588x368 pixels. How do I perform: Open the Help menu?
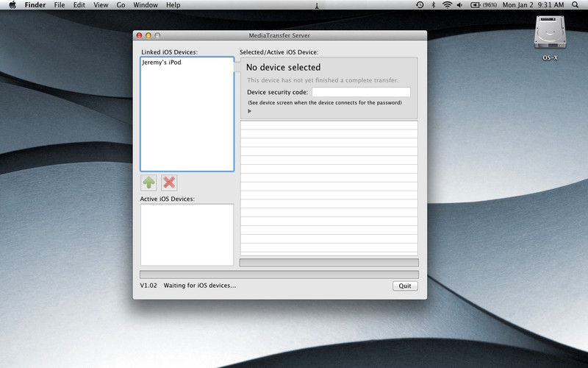pyautogui.click(x=173, y=5)
